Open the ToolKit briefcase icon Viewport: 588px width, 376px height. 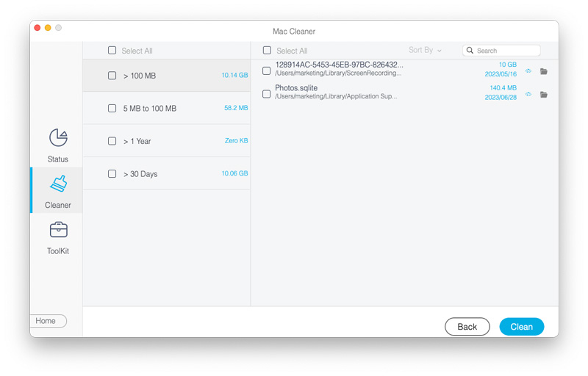click(58, 230)
